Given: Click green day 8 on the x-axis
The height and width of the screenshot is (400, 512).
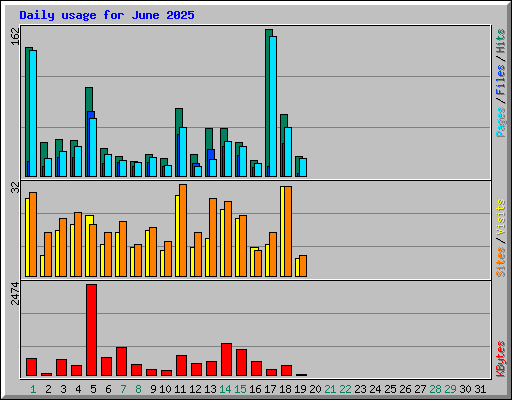Looking at the screenshot, I should point(138,389).
